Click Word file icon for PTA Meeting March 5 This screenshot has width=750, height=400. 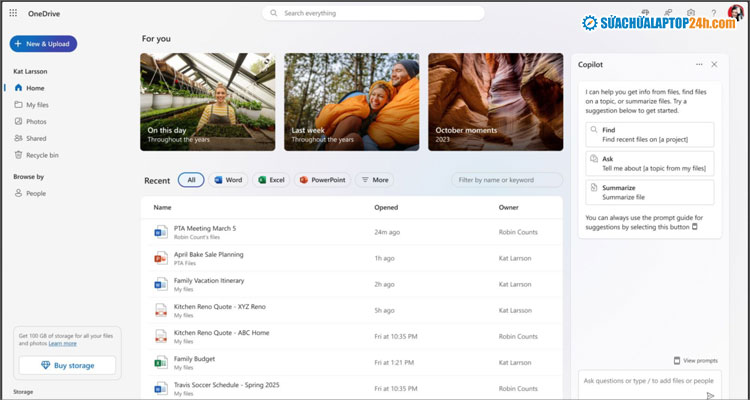(161, 232)
